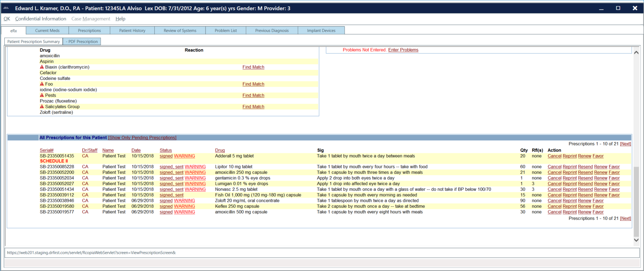Sort by the Date column header
This screenshot has width=644, height=271.
136,150
